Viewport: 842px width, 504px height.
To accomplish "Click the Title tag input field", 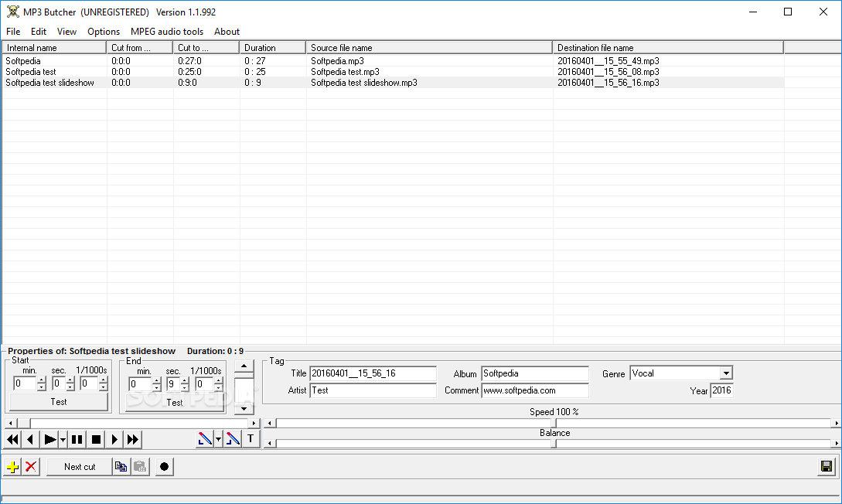I will 373,373.
